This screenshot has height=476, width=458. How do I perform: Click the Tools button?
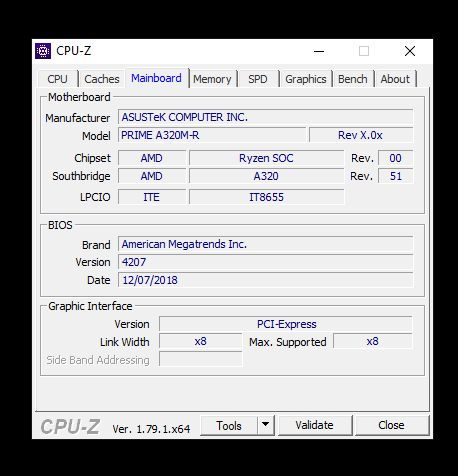[x=229, y=426]
